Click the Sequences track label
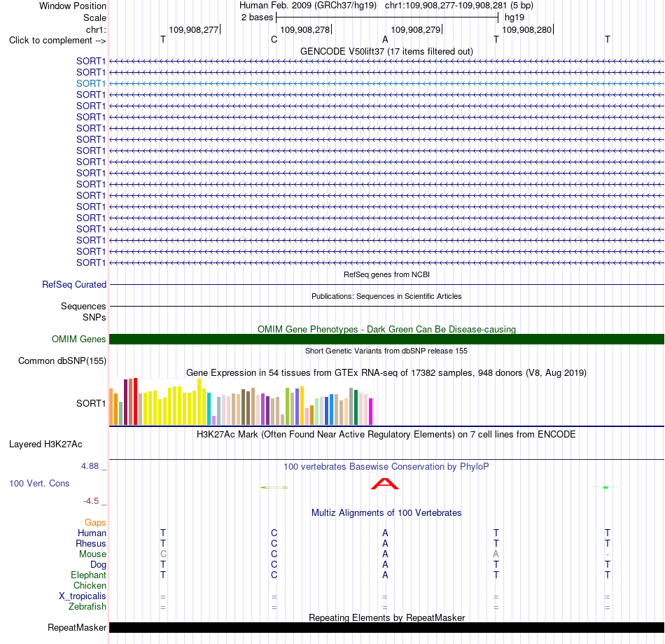The image size is (665, 644). (x=83, y=307)
